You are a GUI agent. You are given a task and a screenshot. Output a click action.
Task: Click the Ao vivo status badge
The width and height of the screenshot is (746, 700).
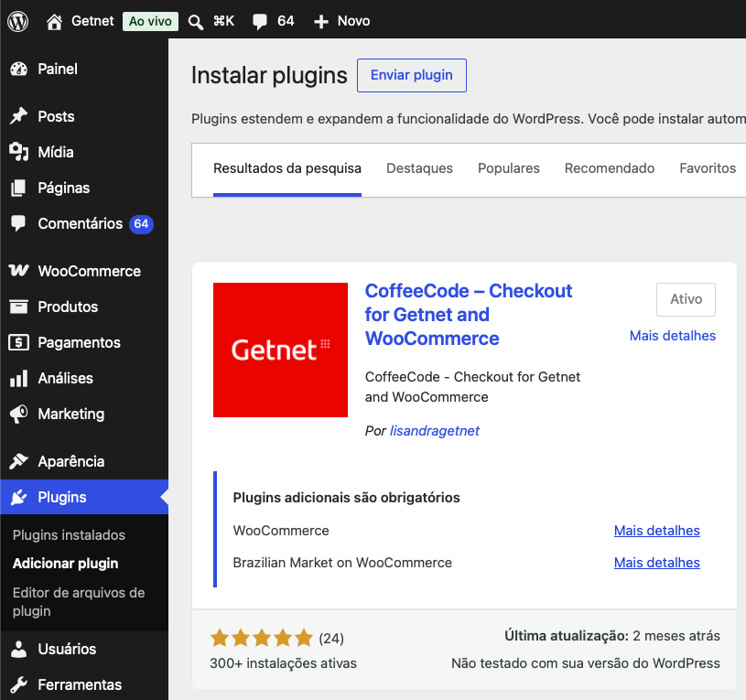(x=150, y=21)
